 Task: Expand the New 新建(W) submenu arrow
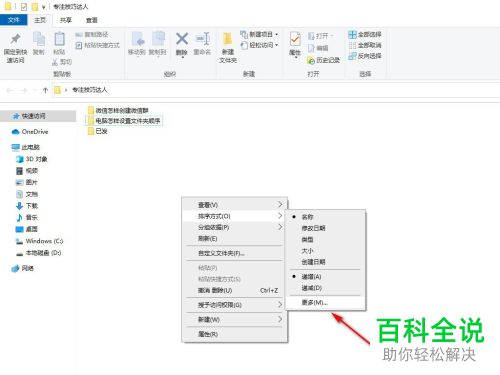(280, 319)
